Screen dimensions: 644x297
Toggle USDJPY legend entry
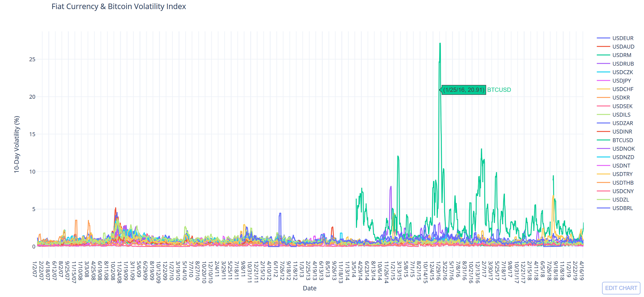[614, 81]
